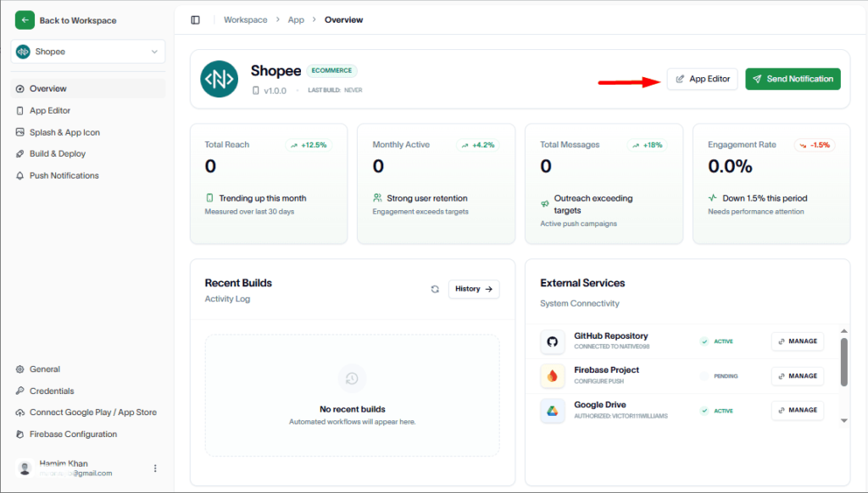
Task: Click the ECOMMERCE category badge
Action: click(331, 71)
